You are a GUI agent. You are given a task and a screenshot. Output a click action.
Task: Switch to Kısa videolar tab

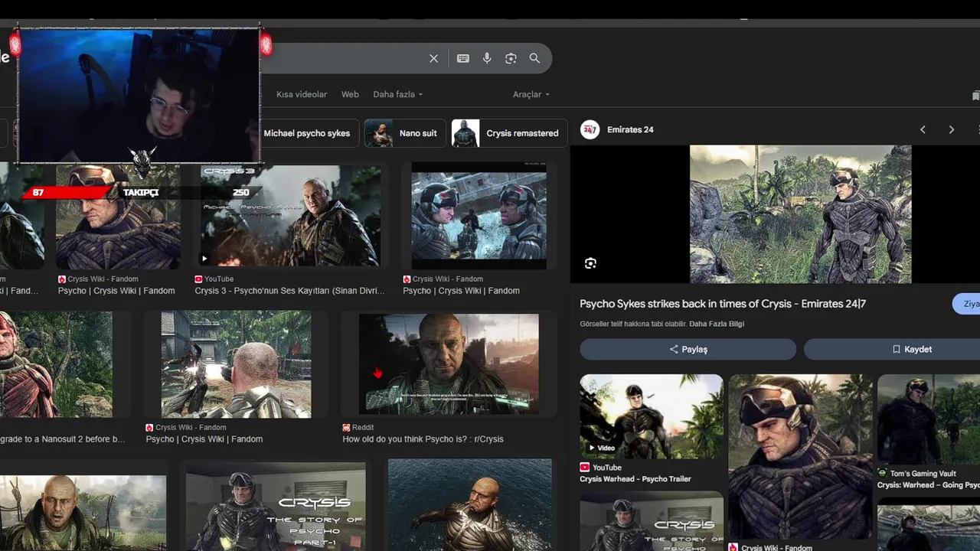pyautogui.click(x=302, y=94)
